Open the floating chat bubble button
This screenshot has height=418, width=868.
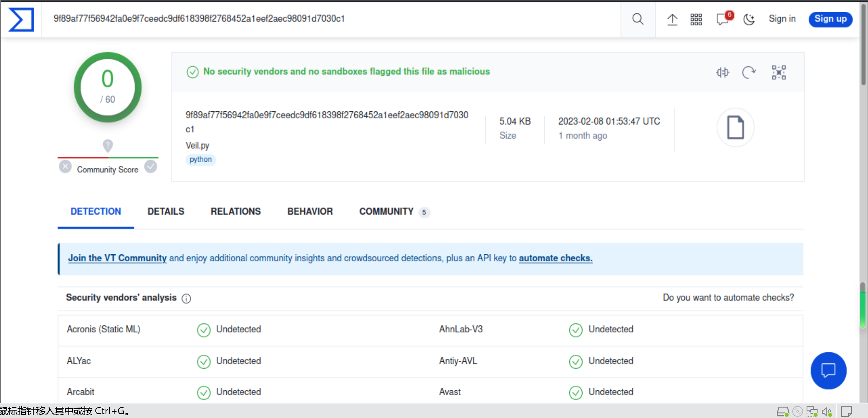click(828, 370)
